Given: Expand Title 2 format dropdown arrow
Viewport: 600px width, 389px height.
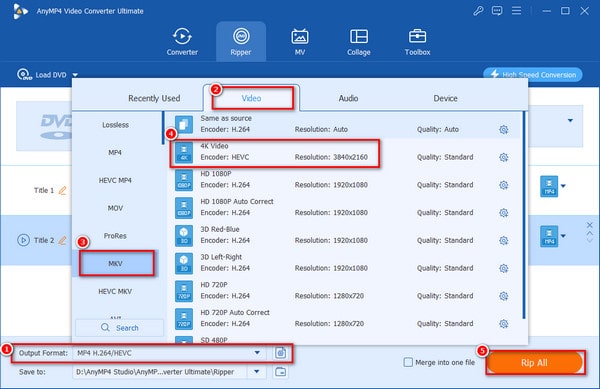Looking at the screenshot, I should (x=563, y=236).
